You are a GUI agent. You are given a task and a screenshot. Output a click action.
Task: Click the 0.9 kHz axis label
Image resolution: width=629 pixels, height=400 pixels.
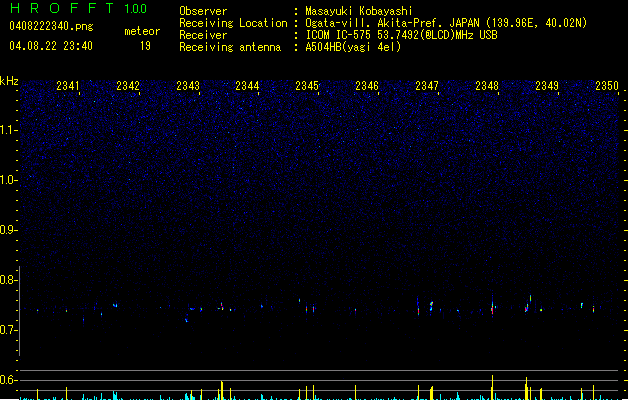[8, 230]
